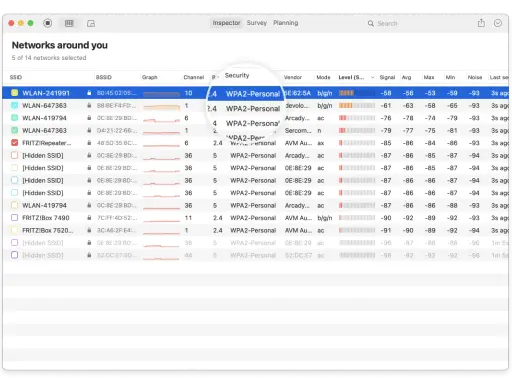The height and width of the screenshot is (384, 512).
Task: Click lock icon of WLAN-647363 devolo row
Action: pos(89,106)
